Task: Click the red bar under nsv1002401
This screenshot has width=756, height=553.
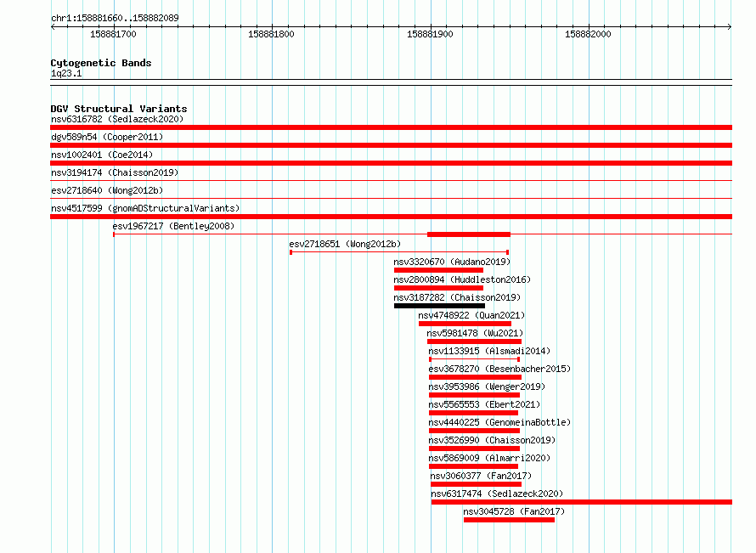Action: pyautogui.click(x=391, y=163)
